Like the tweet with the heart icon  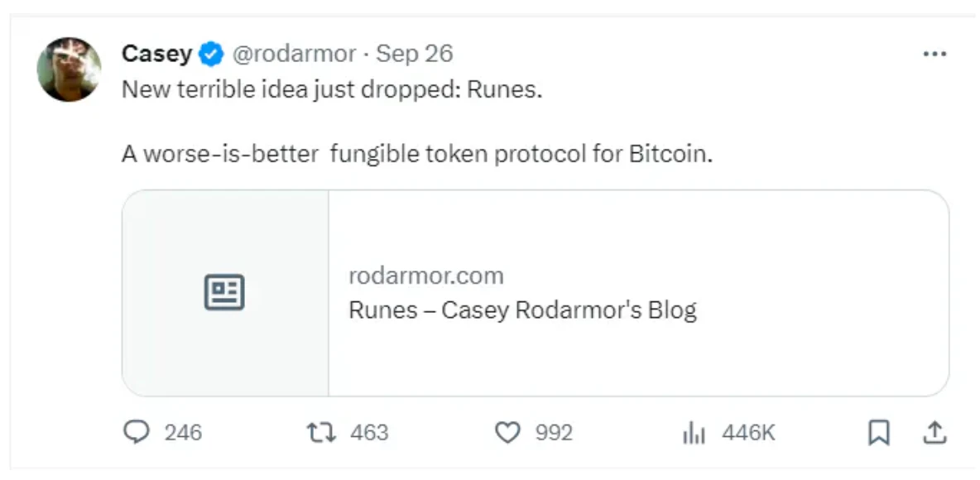coord(507,432)
